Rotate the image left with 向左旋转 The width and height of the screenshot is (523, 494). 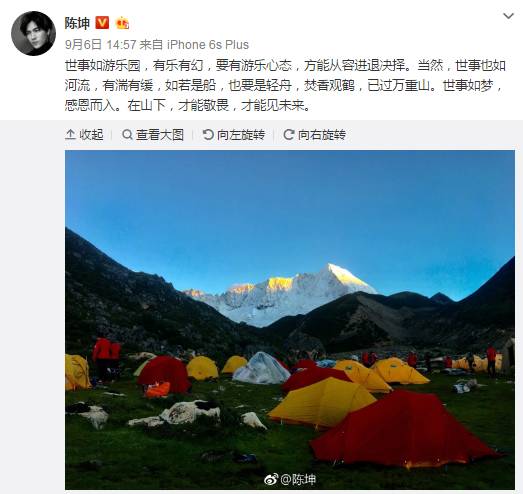click(234, 135)
